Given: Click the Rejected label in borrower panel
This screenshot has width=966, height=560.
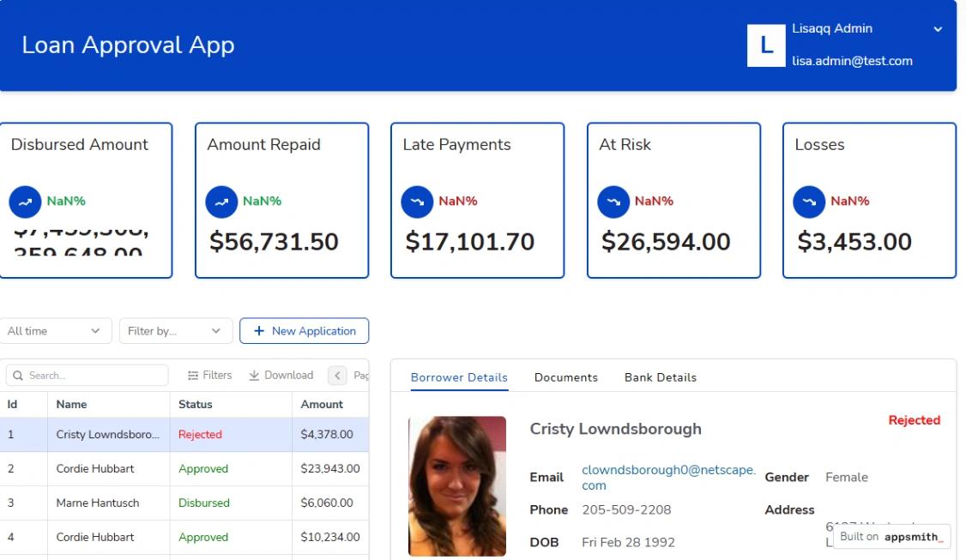Looking at the screenshot, I should point(915,420).
